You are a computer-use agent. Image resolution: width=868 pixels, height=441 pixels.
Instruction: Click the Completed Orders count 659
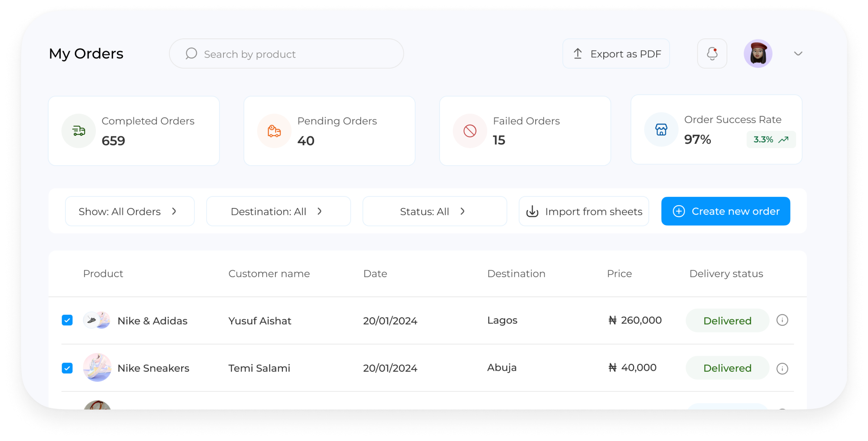click(113, 140)
